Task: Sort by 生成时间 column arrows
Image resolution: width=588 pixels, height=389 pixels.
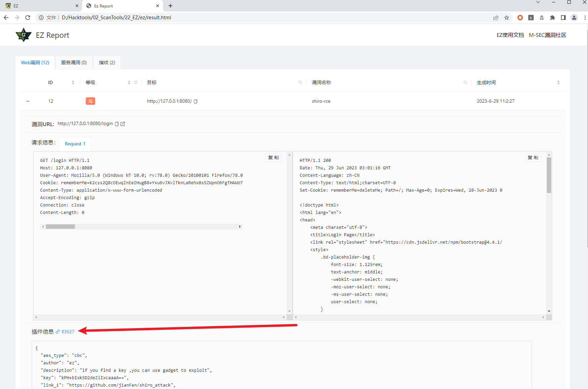Action: (558, 82)
